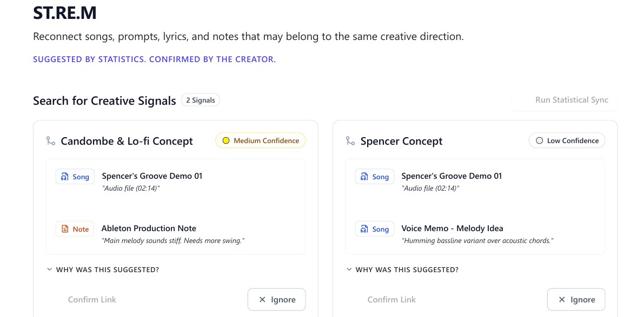
Task: Click headphone Song icon in Candombe card
Action: [64, 177]
